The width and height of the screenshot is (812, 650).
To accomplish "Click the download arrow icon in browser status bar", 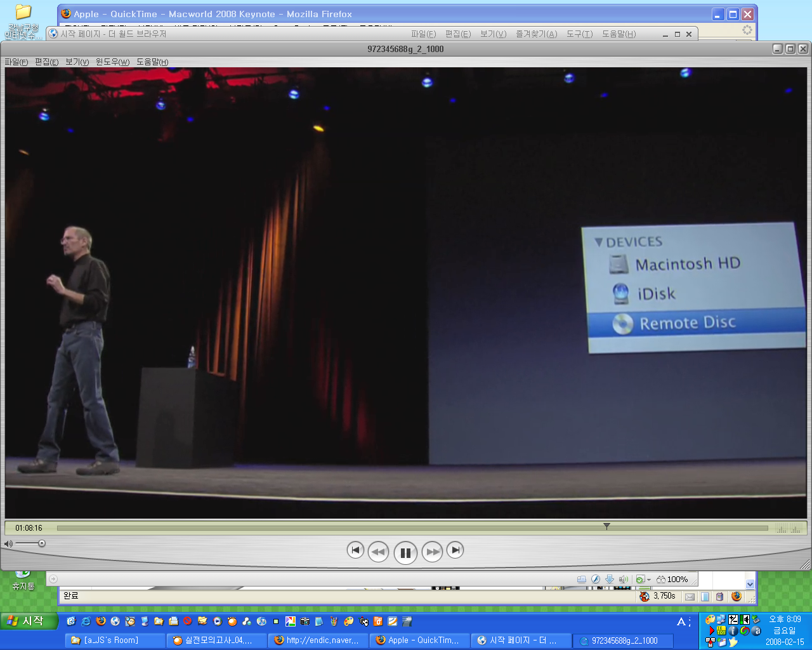I will (610, 579).
